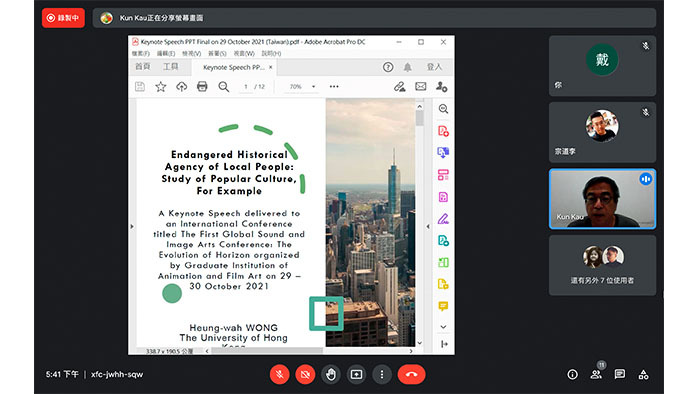Open the Window (W) menu in Acrobat
The image size is (700, 394).
click(244, 54)
